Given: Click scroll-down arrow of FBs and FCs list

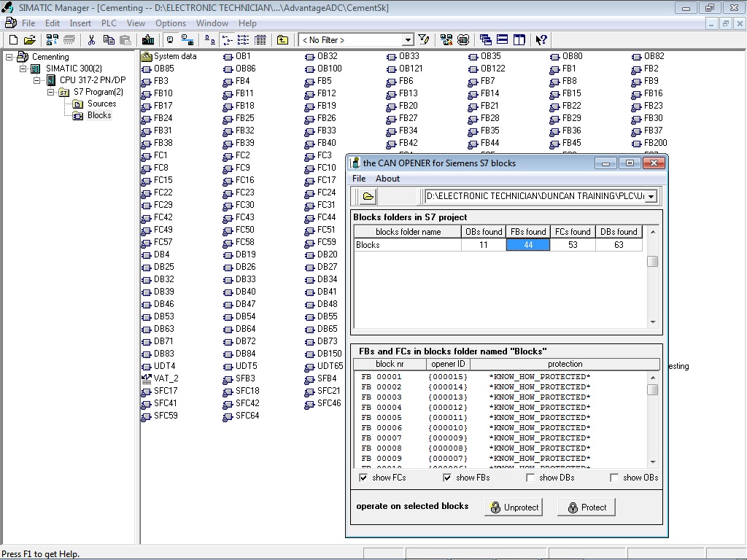Looking at the screenshot, I should (x=653, y=462).
